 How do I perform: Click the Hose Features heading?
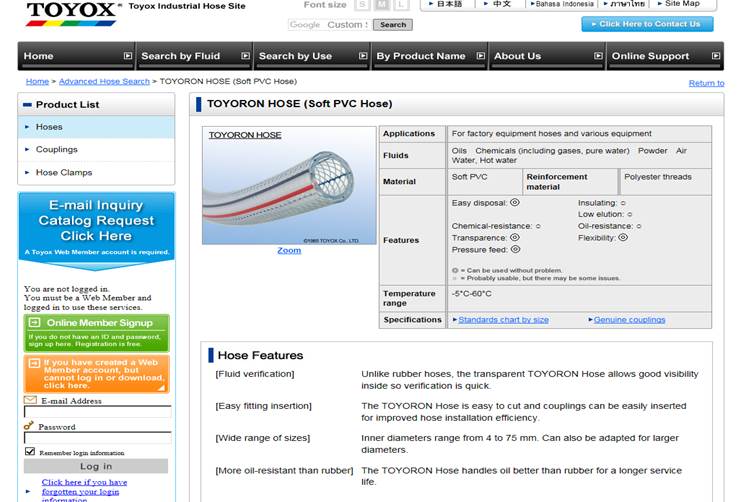(x=260, y=355)
